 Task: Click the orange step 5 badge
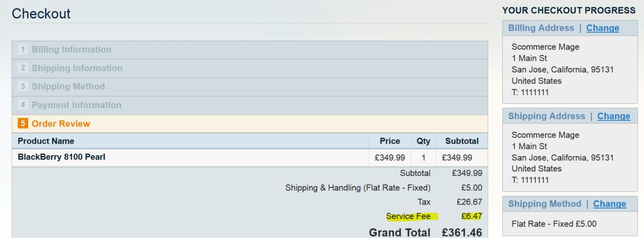point(22,124)
